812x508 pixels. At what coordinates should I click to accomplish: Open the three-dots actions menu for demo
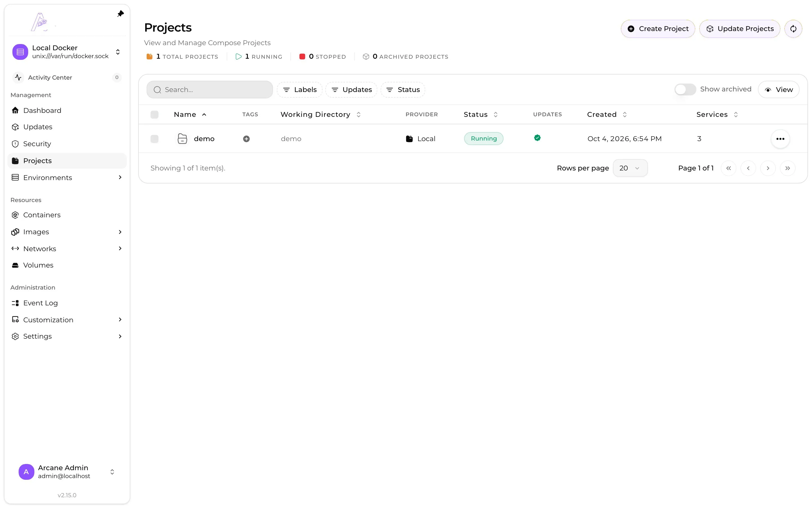(x=780, y=139)
